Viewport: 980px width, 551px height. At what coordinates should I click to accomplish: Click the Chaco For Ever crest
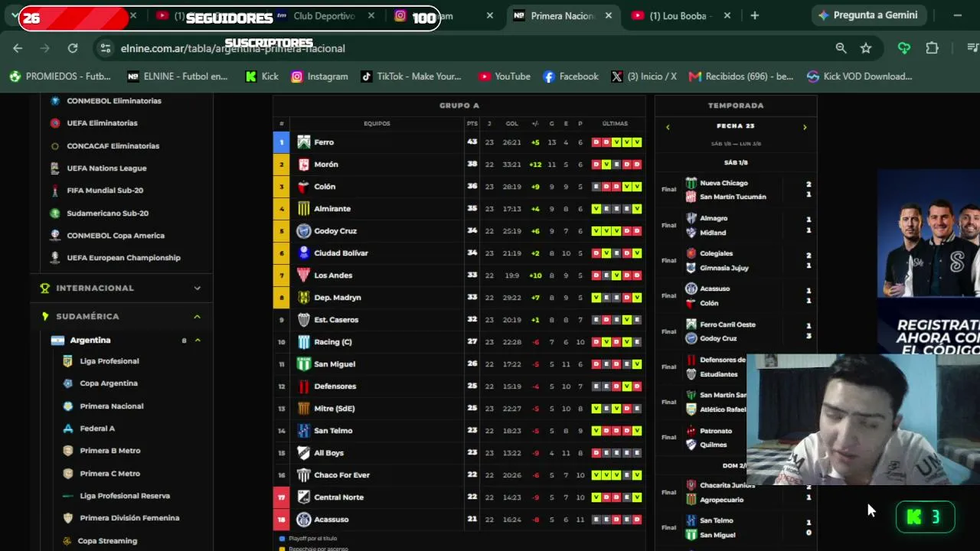pos(304,475)
